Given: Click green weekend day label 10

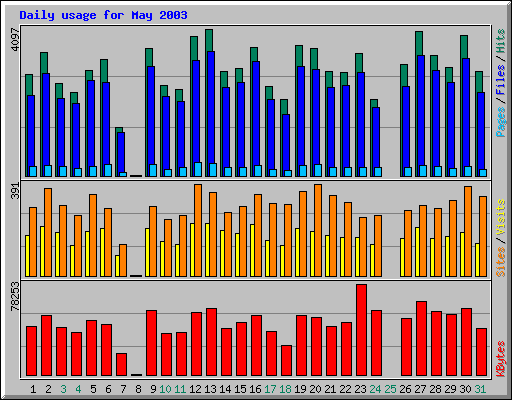Looking at the screenshot, I should (x=165, y=389).
